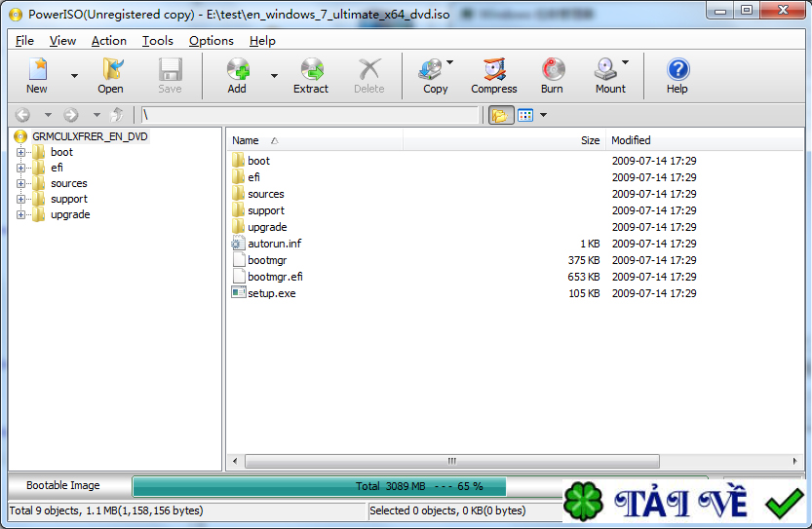Click the path address field
812x529 pixels.
pos(309,115)
